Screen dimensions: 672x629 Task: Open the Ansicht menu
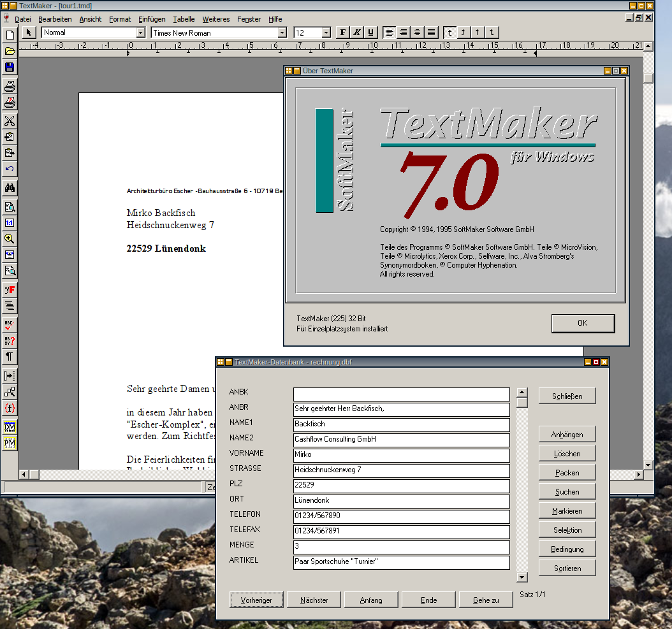click(91, 19)
